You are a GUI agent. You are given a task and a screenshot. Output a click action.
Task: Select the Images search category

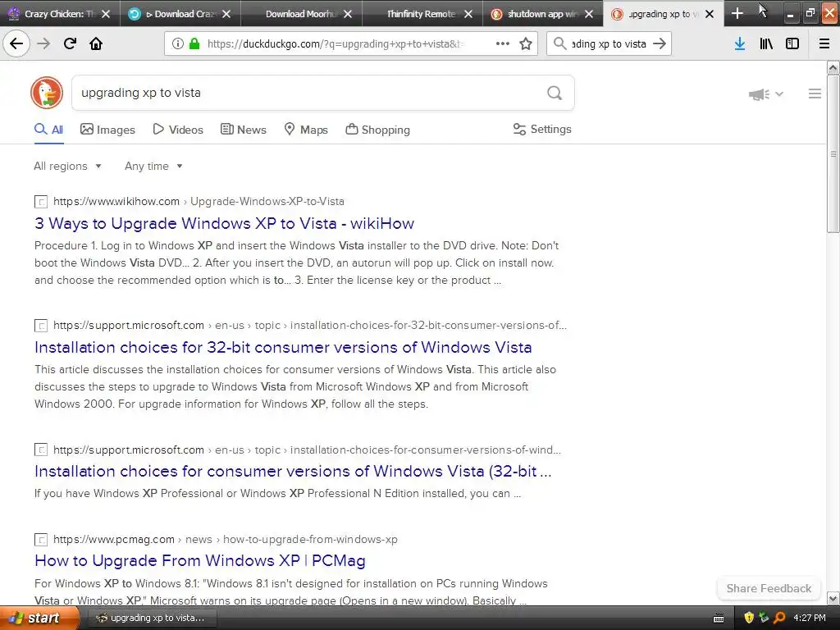pyautogui.click(x=107, y=130)
